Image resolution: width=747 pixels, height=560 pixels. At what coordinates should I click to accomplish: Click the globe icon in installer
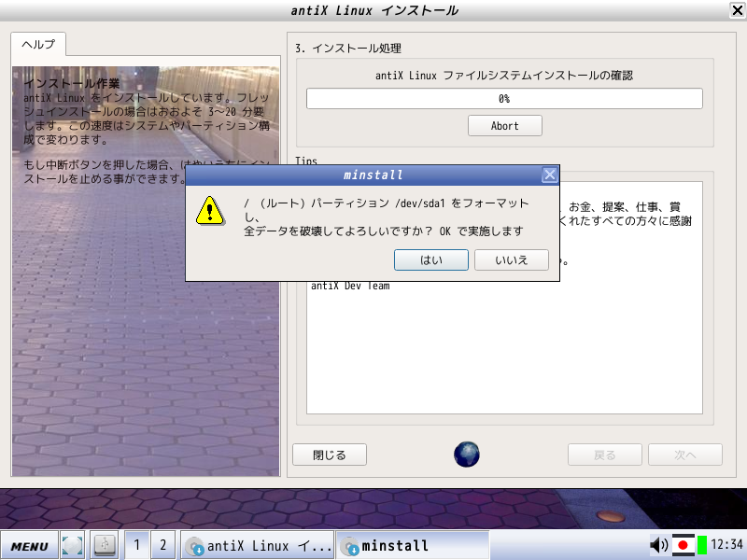point(466,455)
